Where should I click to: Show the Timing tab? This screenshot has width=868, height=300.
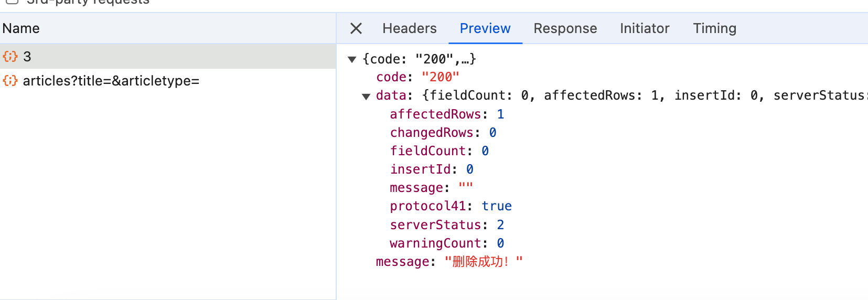point(714,28)
